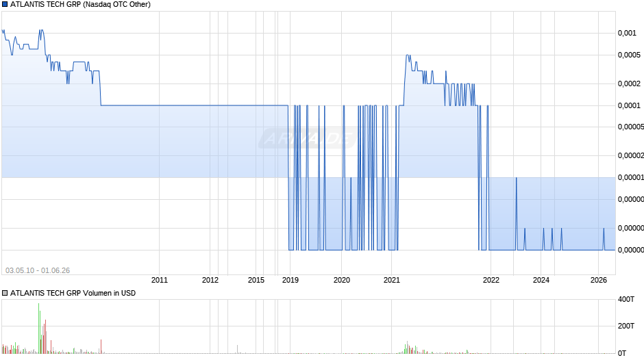The width and height of the screenshot is (644, 360).
Task: Click the blue ATLANTIS TECH GRP legend square
Action: coord(5,5)
